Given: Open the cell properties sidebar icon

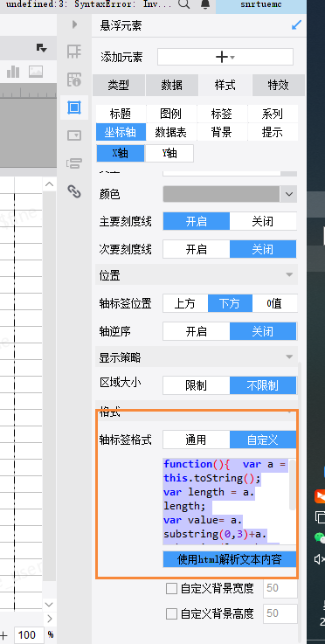Looking at the screenshot, I should coord(74,52).
